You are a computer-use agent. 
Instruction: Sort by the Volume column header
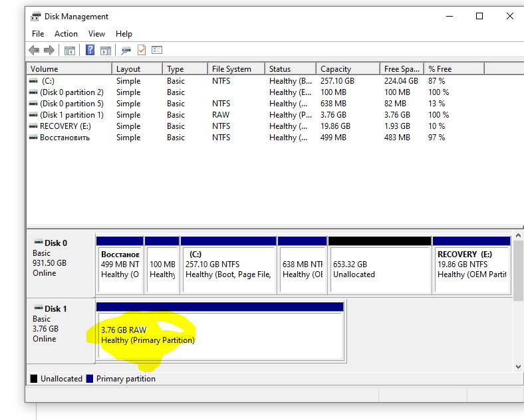(x=69, y=68)
